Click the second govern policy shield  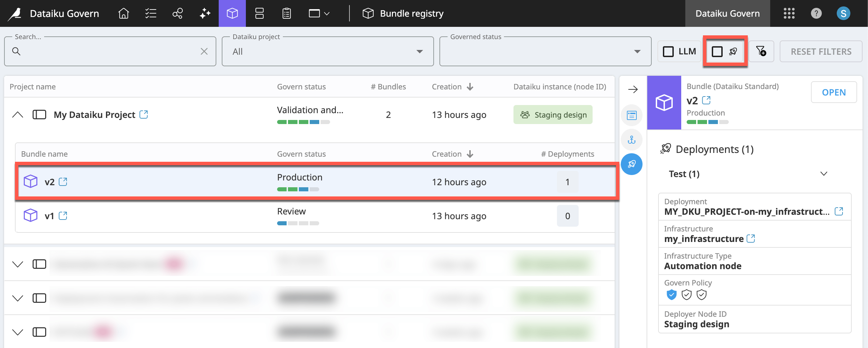687,295
